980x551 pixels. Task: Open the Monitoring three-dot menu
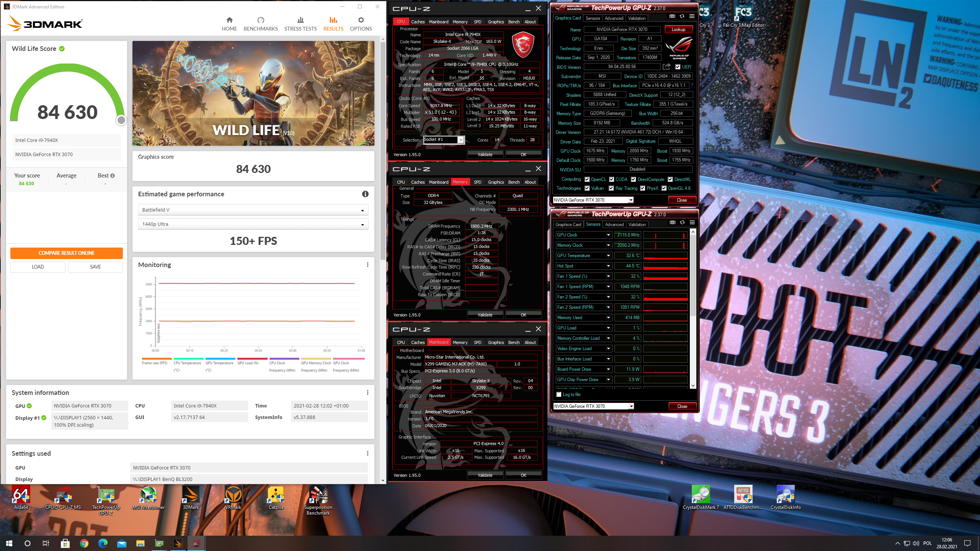pyautogui.click(x=367, y=265)
